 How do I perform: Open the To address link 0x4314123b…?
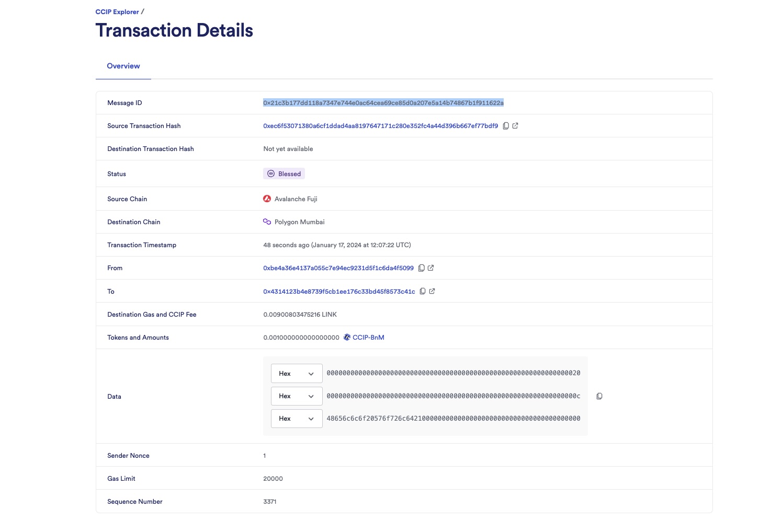pyautogui.click(x=339, y=292)
